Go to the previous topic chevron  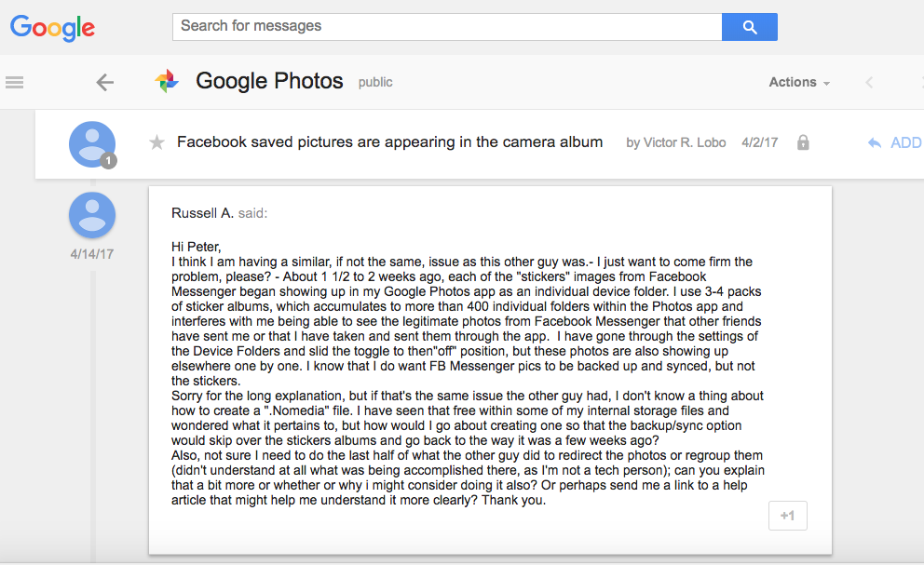869,82
